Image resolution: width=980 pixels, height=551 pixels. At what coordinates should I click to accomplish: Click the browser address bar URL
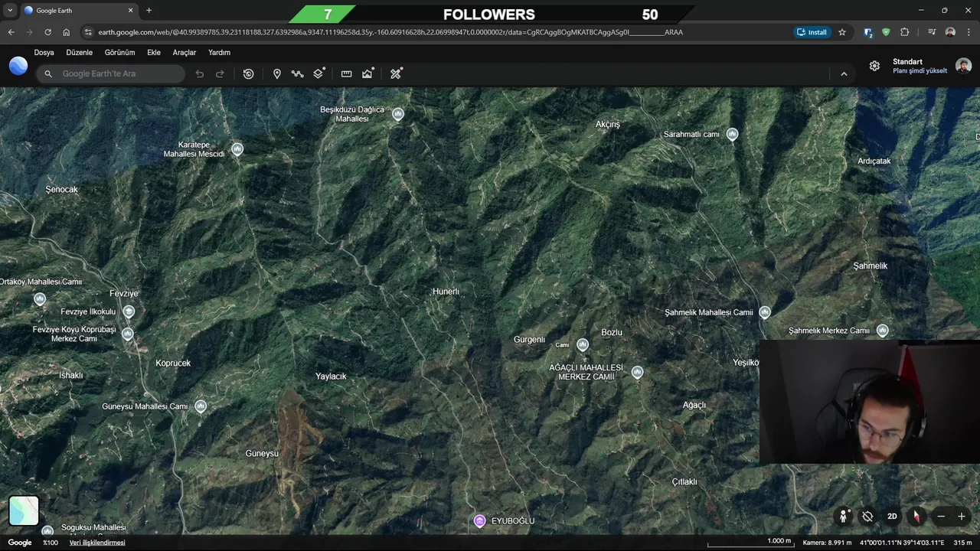390,32
